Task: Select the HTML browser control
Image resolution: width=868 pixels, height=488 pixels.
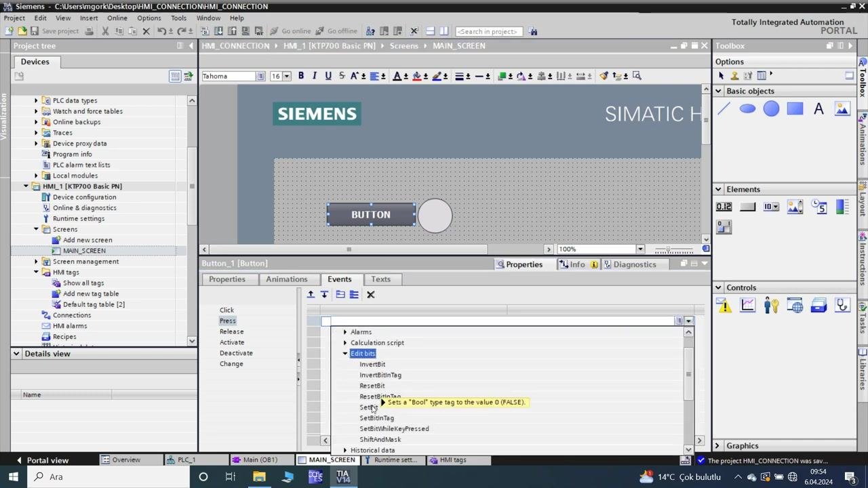Action: (795, 306)
